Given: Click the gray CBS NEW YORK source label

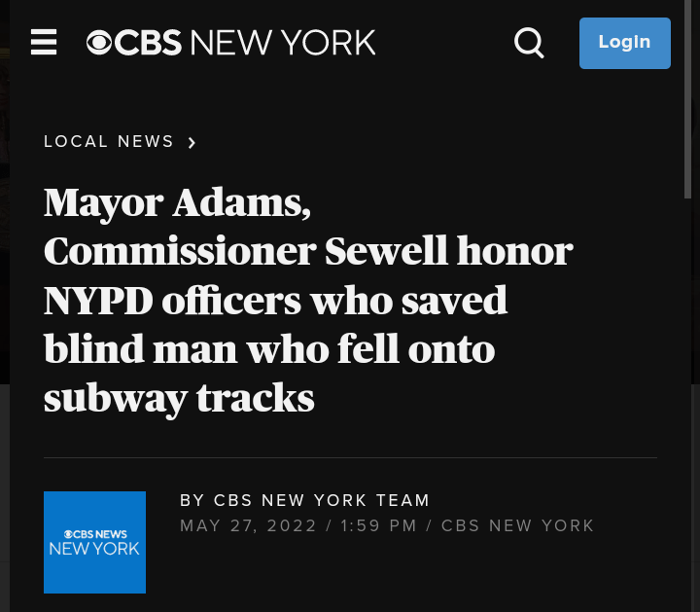Looking at the screenshot, I should point(517,526).
